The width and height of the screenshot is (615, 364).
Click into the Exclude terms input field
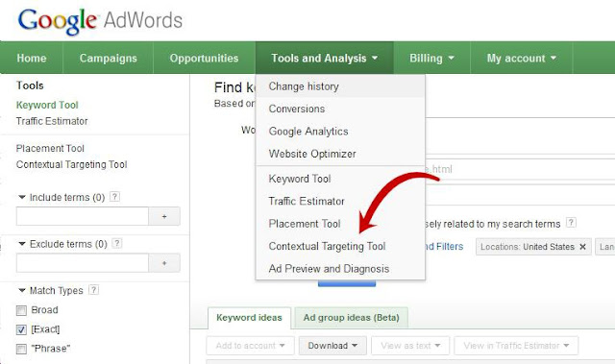[83, 263]
